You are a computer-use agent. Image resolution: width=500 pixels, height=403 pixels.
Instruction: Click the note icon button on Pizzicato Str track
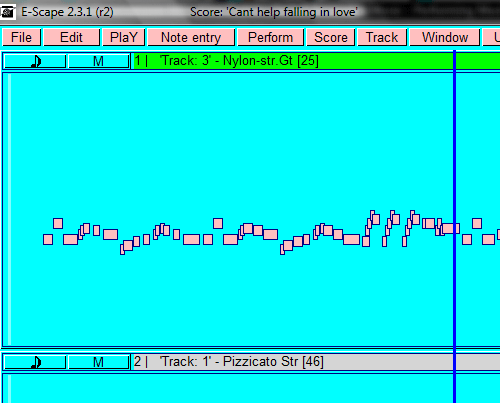coord(35,362)
